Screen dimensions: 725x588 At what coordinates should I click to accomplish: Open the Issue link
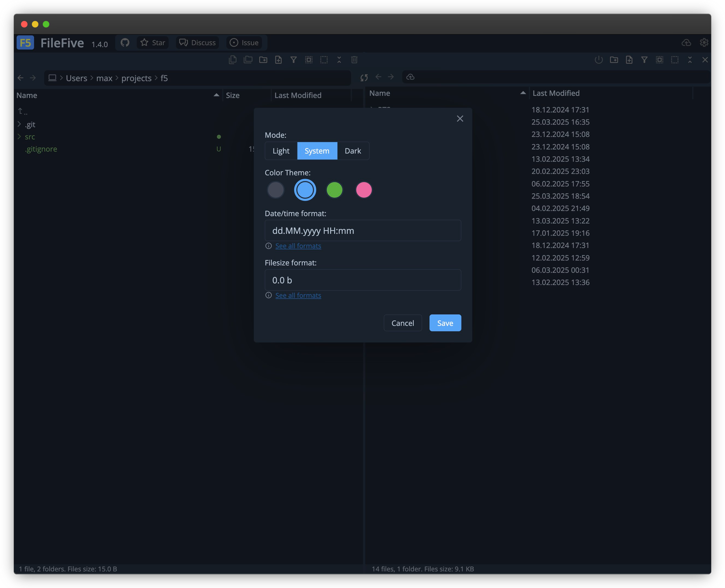(x=244, y=43)
